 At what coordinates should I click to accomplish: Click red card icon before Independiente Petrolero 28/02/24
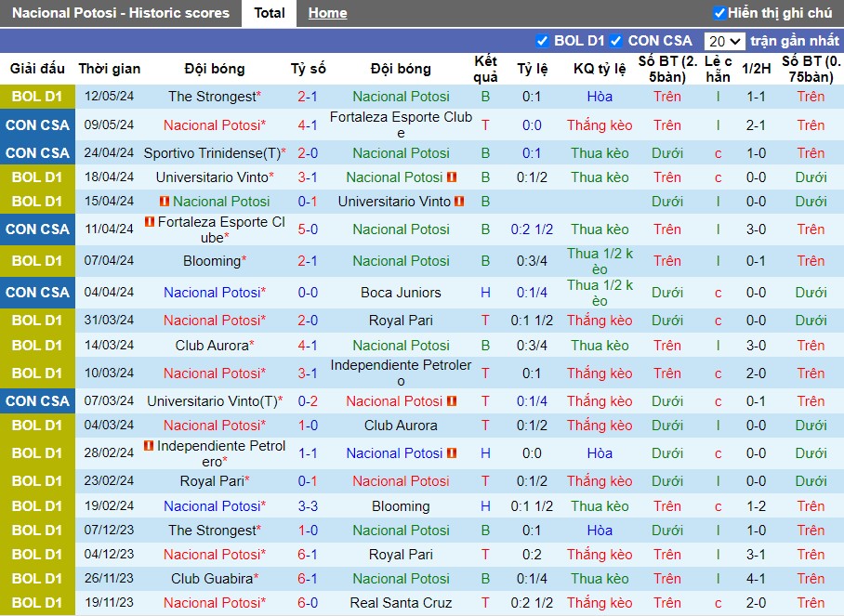point(149,445)
